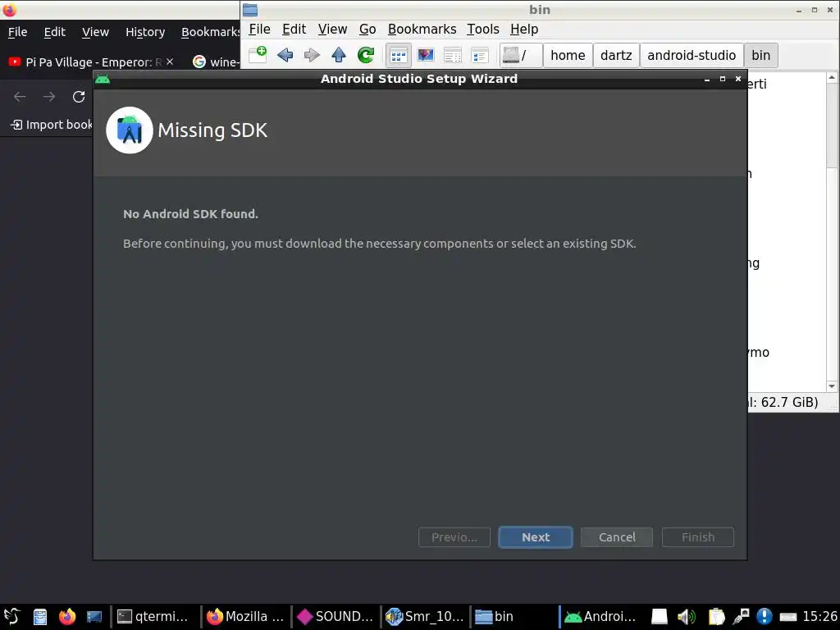Switch to Smr_10 taskbar window
840x630 pixels.
tap(426, 616)
